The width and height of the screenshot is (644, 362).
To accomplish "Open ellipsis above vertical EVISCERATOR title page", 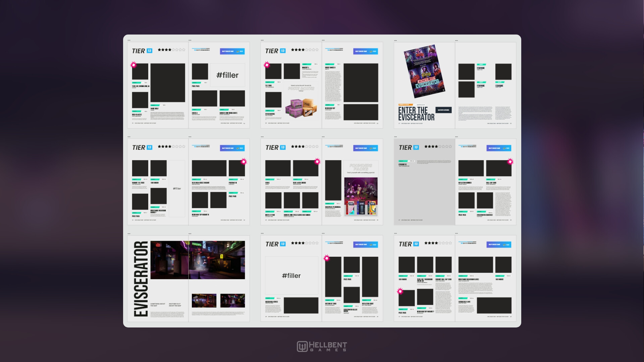I will pos(129,234).
